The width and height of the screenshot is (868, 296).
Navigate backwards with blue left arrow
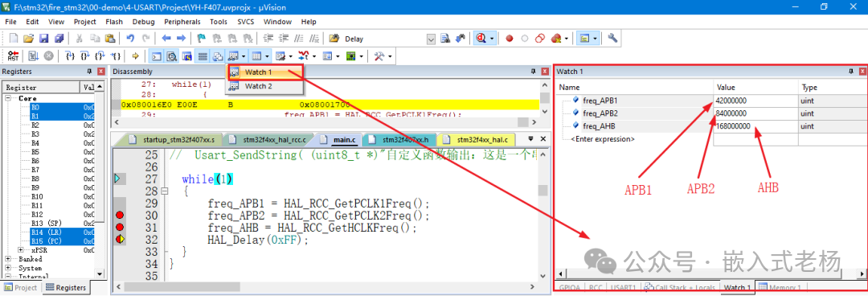(x=166, y=39)
